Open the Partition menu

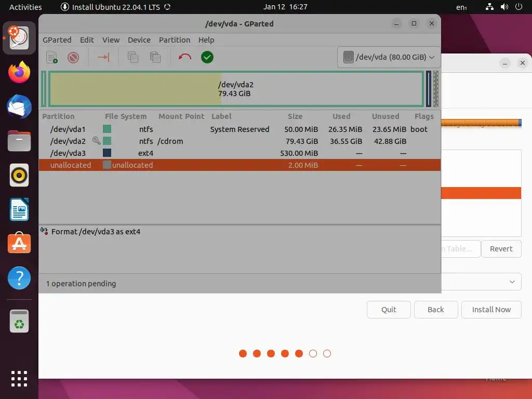coord(175,39)
